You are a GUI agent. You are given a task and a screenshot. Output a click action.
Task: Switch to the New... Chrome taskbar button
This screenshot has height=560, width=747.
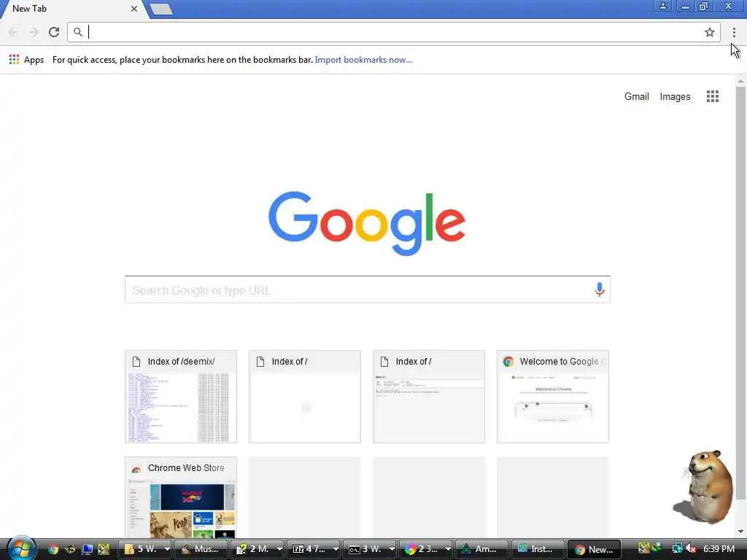[594, 549]
